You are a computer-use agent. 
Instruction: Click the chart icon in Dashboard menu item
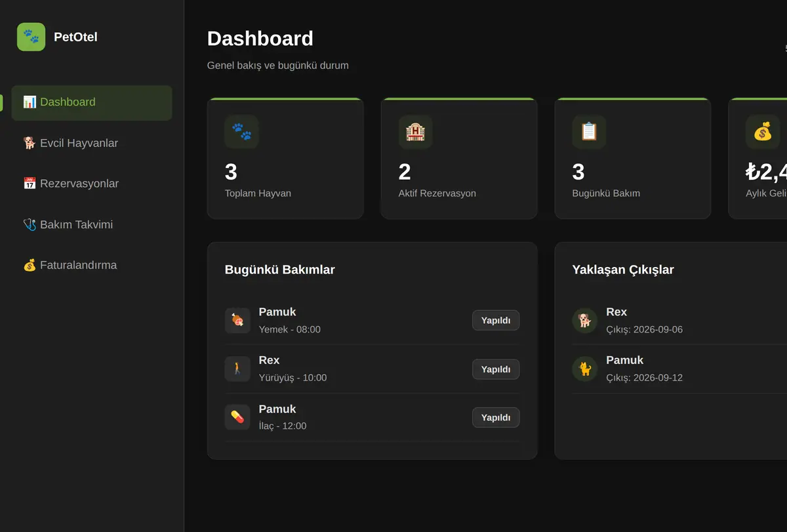(x=30, y=102)
